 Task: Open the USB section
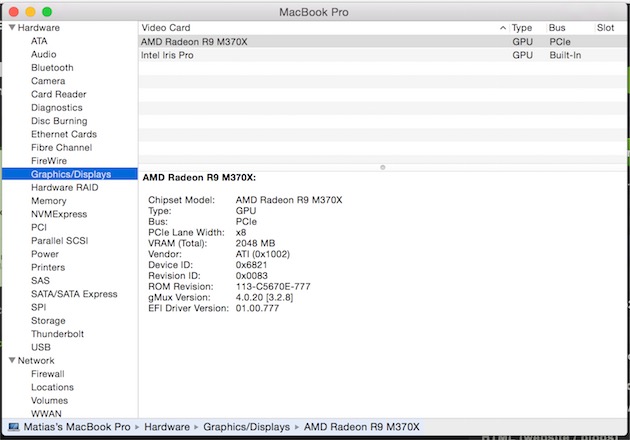click(41, 347)
